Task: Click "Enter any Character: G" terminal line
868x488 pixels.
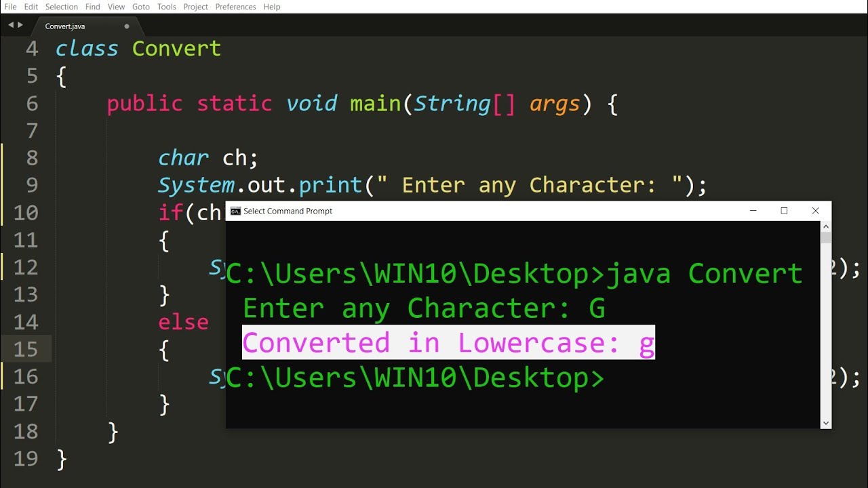Action: pos(424,308)
